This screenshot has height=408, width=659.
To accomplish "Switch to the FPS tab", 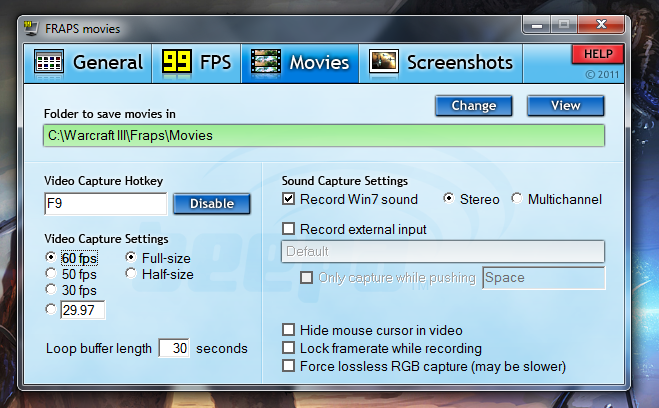I will click(196, 63).
